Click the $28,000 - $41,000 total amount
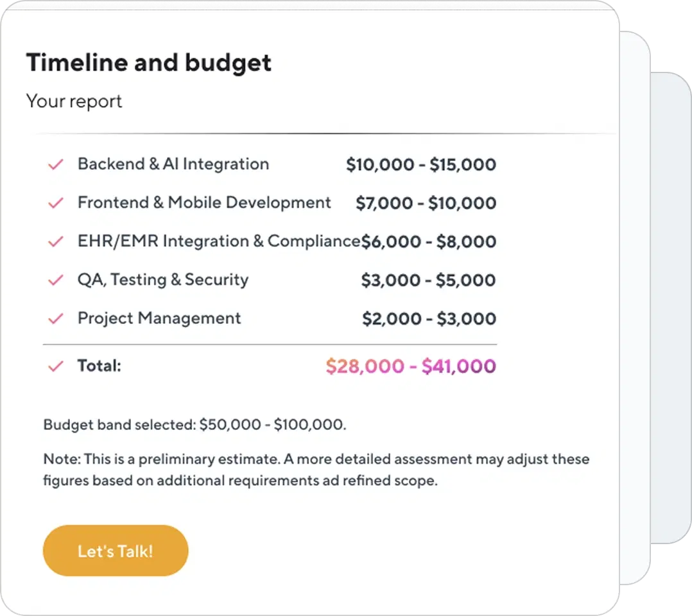This screenshot has height=616, width=692. click(411, 366)
